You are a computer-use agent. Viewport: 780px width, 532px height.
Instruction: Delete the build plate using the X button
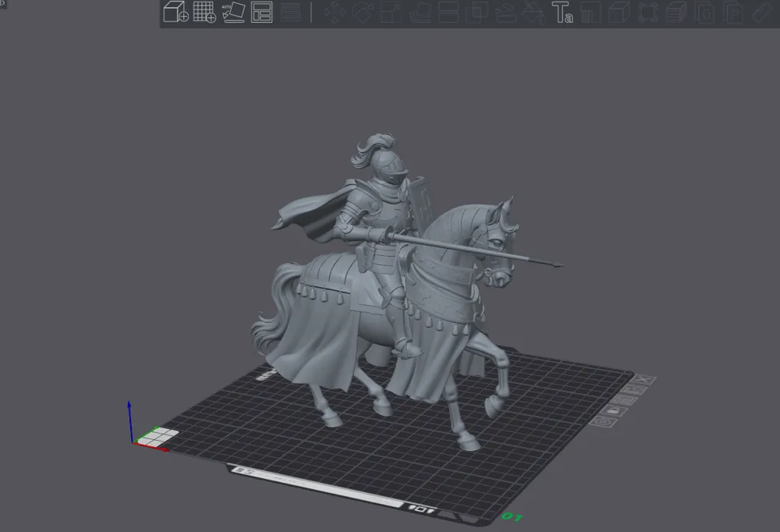click(643, 380)
